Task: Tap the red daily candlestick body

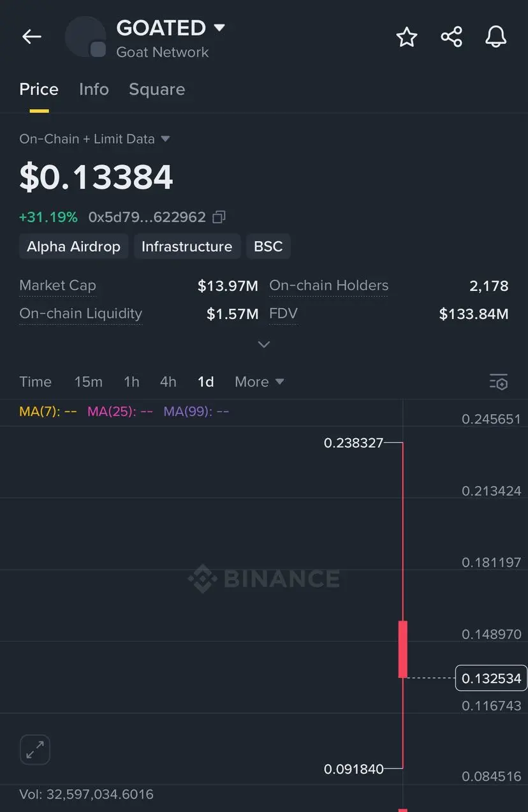Action: coord(403,649)
